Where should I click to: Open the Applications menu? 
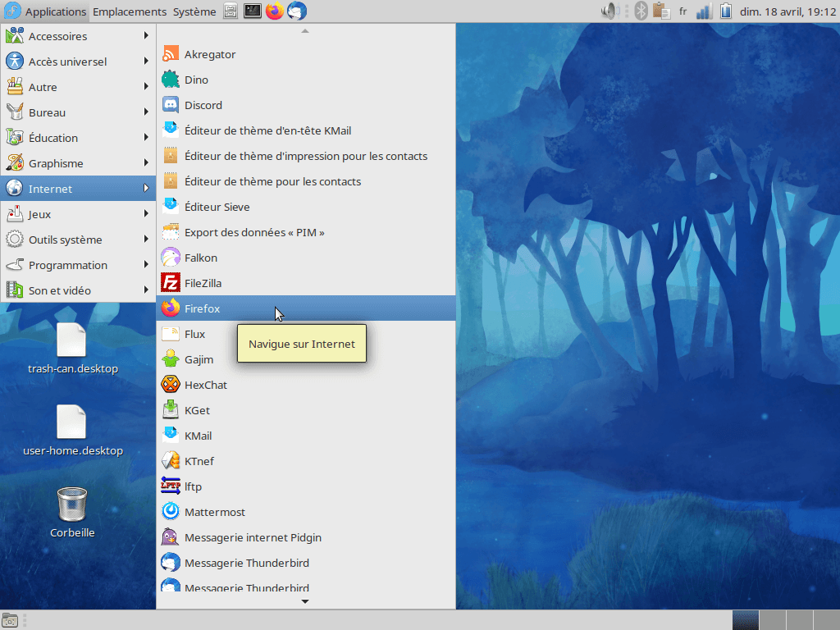click(44, 11)
